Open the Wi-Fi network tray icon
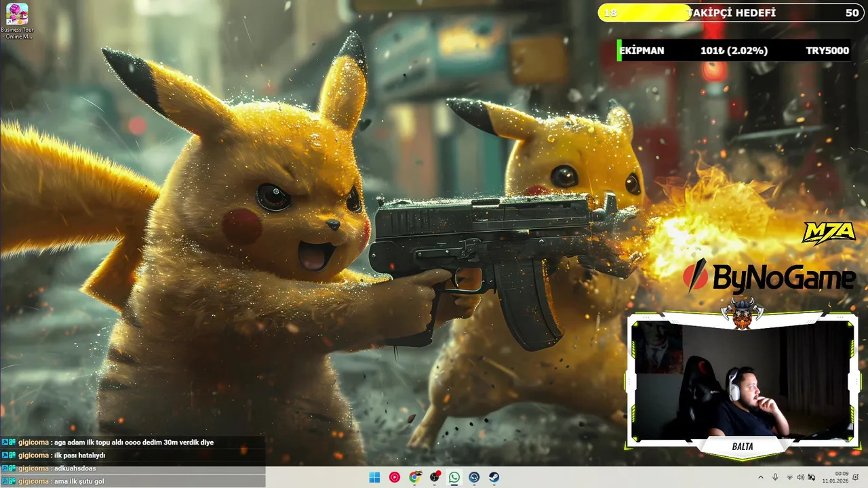This screenshot has height=488, width=868. tap(789, 477)
